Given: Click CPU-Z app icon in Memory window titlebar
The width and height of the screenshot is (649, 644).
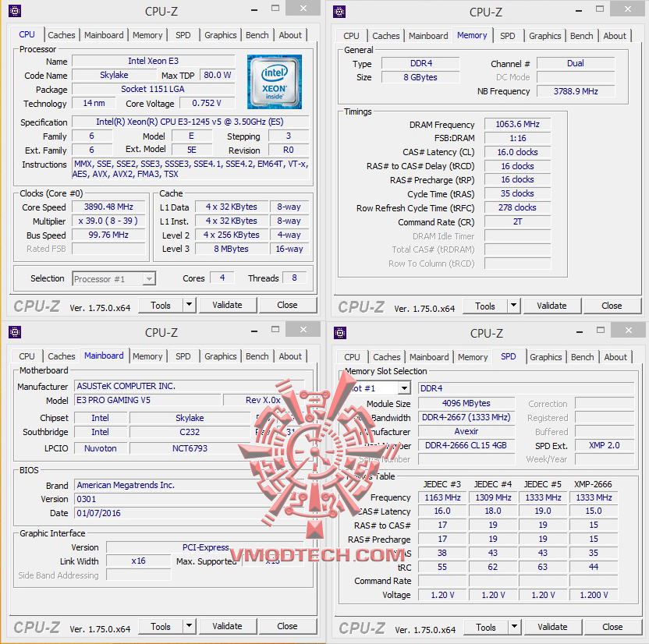Looking at the screenshot, I should tap(339, 12).
